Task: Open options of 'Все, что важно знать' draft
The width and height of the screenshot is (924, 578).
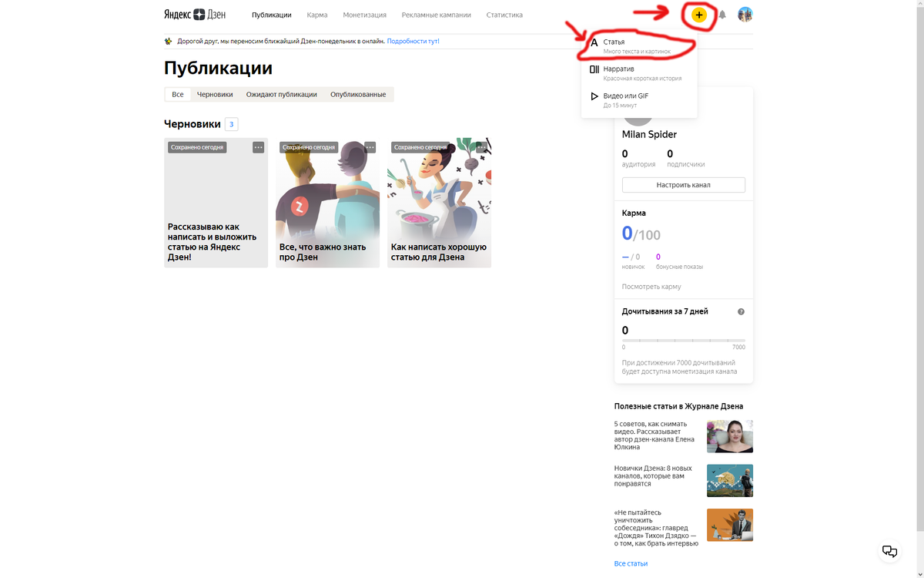Action: tap(370, 147)
